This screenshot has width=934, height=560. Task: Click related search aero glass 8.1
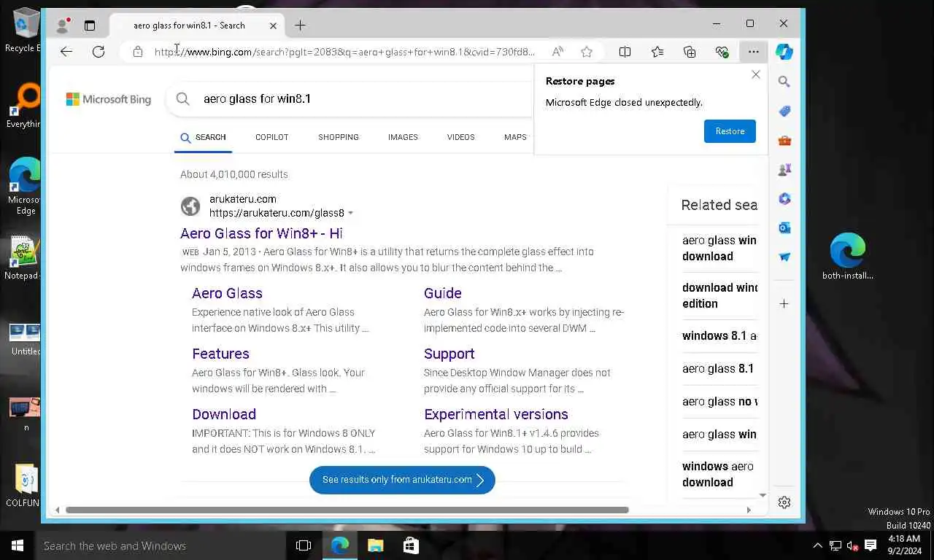click(718, 368)
